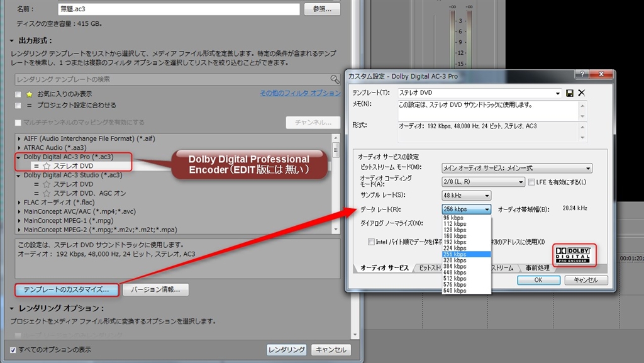Check Intel バイト順でデータを保存 option
Viewport: 644px width, 363px height.
point(370,242)
